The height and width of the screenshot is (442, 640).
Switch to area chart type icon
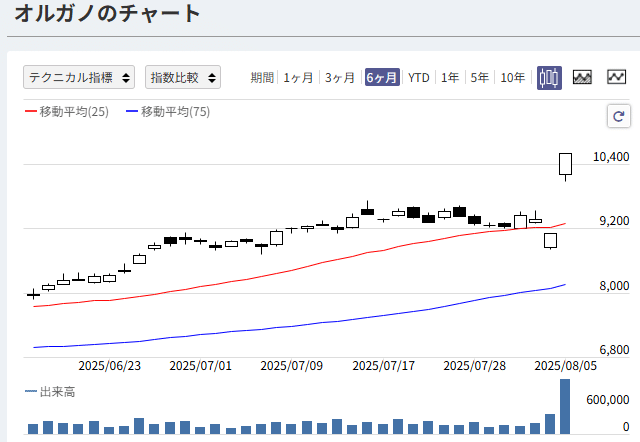tap(582, 77)
